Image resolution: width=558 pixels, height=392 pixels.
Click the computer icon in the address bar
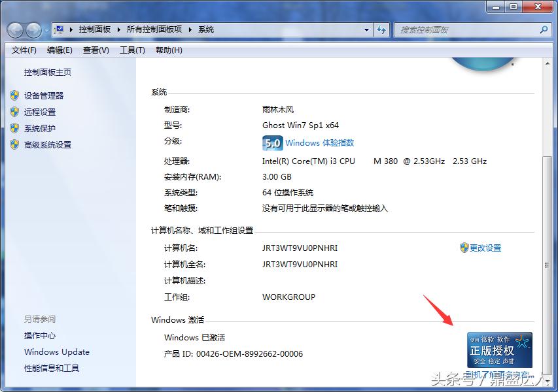(60, 28)
